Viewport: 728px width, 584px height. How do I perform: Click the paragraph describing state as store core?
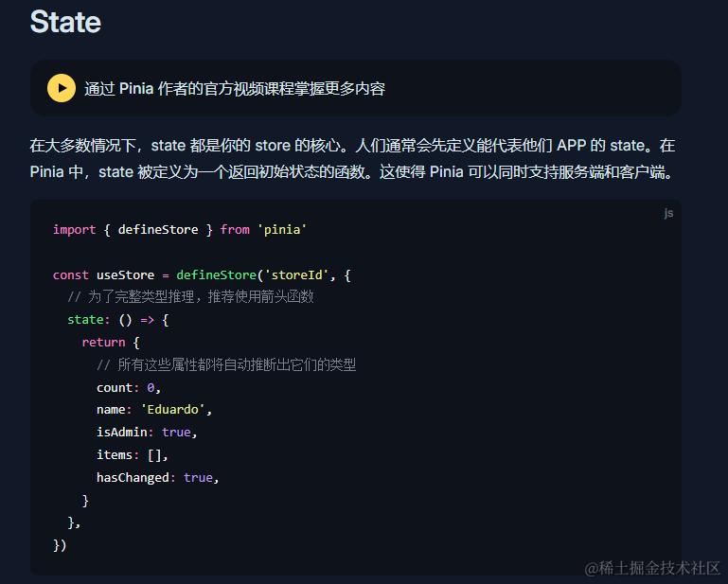tap(352, 159)
